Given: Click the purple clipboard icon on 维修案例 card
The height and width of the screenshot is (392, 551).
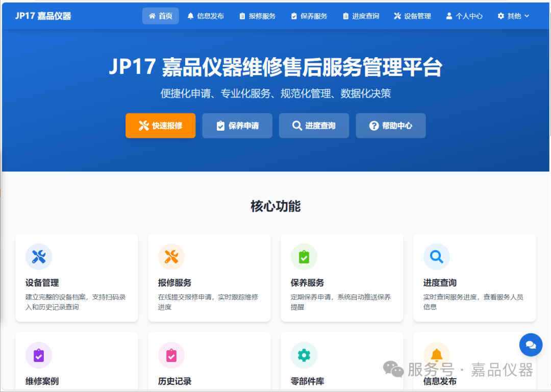Looking at the screenshot, I should coord(39,355).
